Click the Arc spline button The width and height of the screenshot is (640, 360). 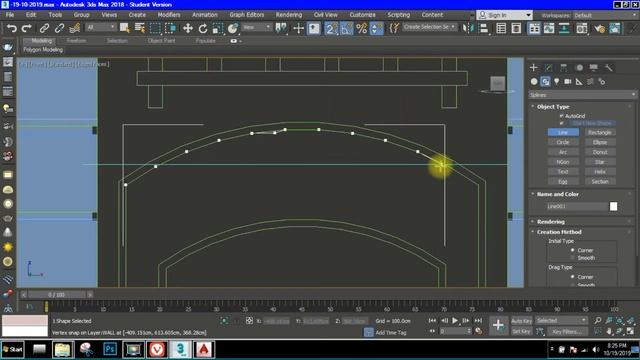[563, 152]
